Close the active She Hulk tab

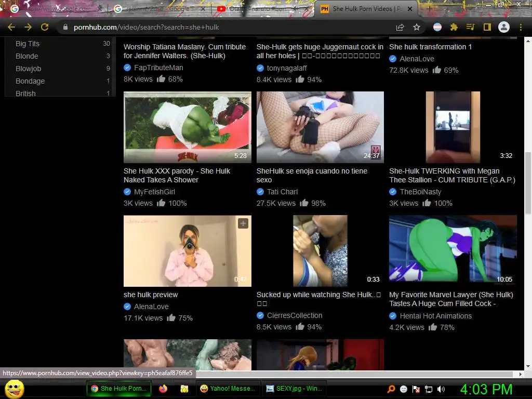[x=410, y=9]
